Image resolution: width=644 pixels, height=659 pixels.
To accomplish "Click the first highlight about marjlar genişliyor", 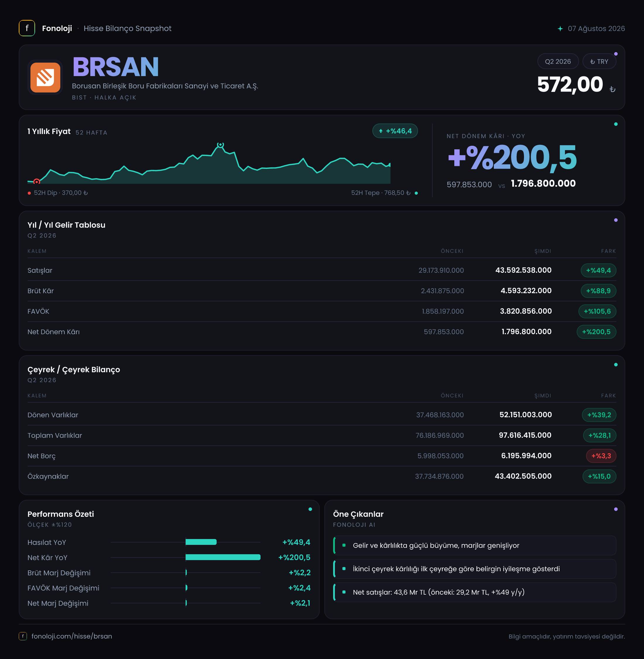I will [475, 545].
